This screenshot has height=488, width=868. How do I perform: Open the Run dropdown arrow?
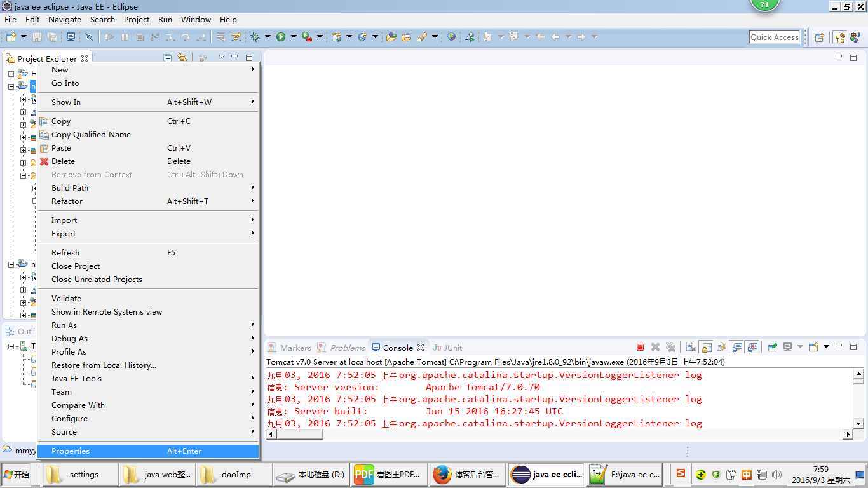point(294,37)
